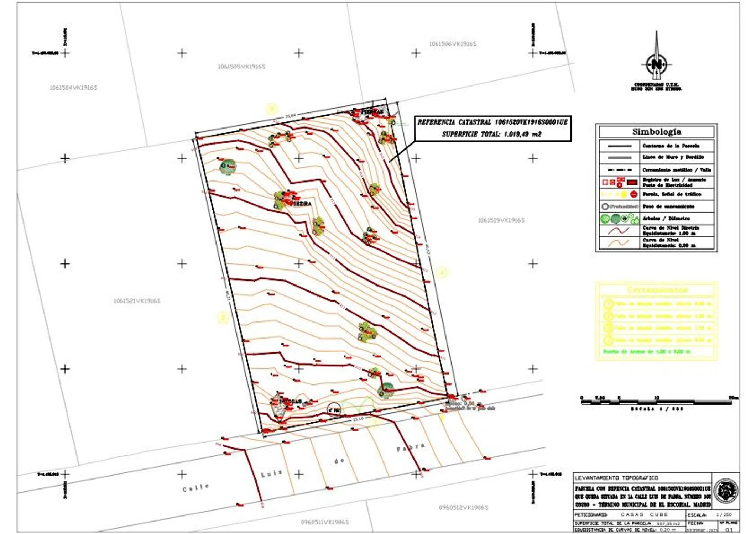Click the Simbología legend title
The width and height of the screenshot is (756, 534).
pos(656,132)
